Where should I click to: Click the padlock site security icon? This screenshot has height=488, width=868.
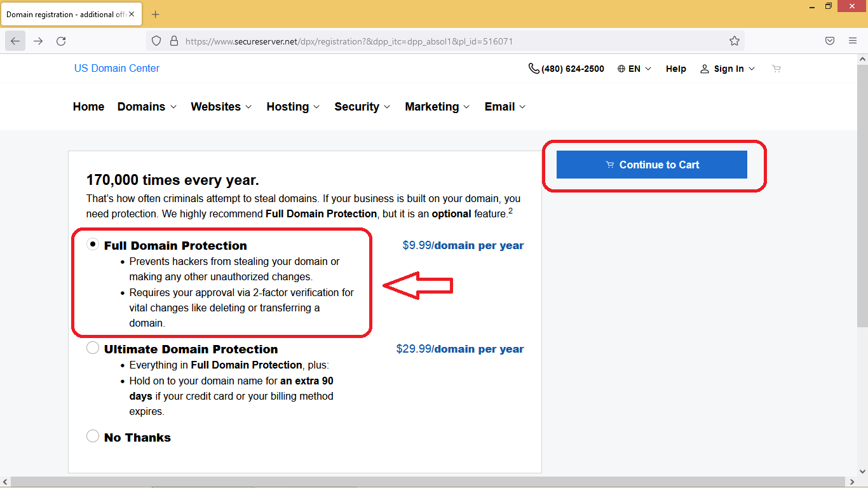(173, 41)
